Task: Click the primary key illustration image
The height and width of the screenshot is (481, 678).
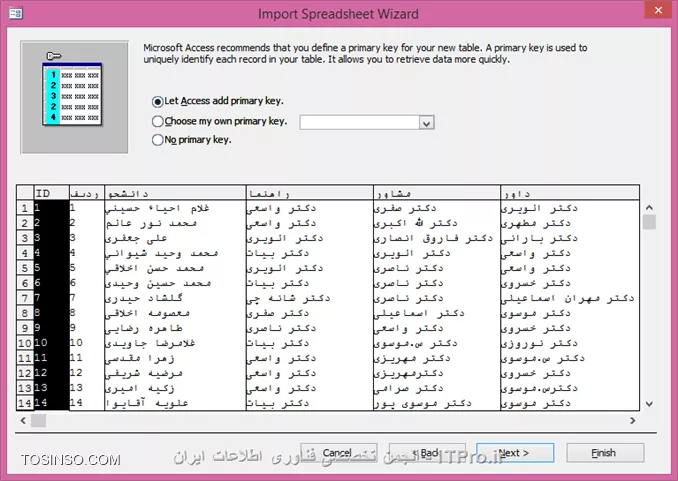Action: click(x=74, y=97)
